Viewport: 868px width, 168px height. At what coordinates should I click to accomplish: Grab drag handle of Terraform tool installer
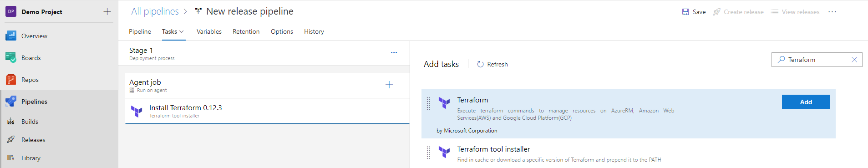[x=428, y=153]
